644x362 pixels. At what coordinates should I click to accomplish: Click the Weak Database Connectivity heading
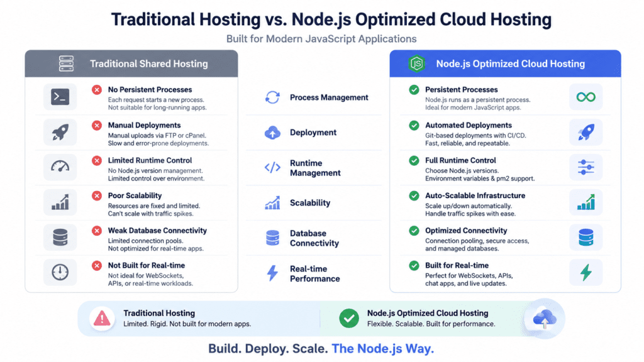click(x=157, y=230)
